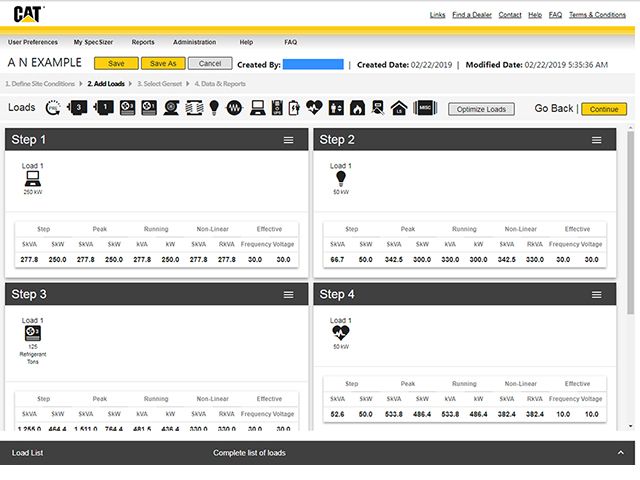Select the lighting bulb icon in Loads toolbar
This screenshot has height=480, width=640.
point(213,108)
